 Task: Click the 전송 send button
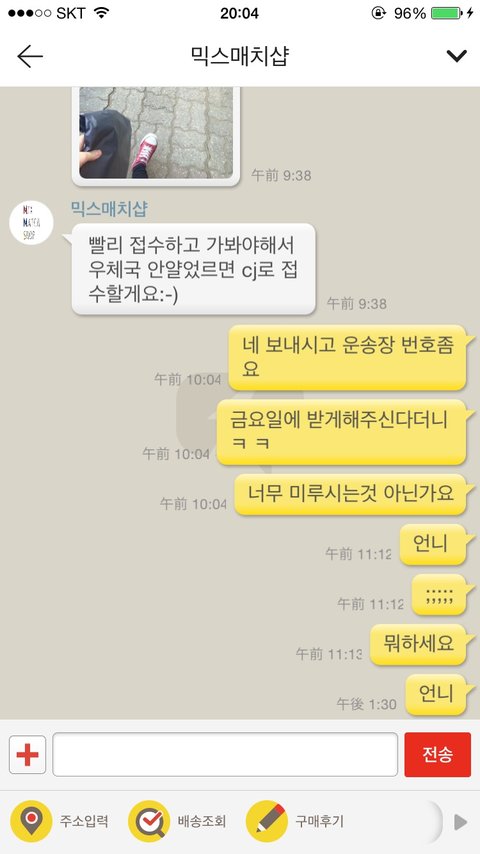[438, 754]
